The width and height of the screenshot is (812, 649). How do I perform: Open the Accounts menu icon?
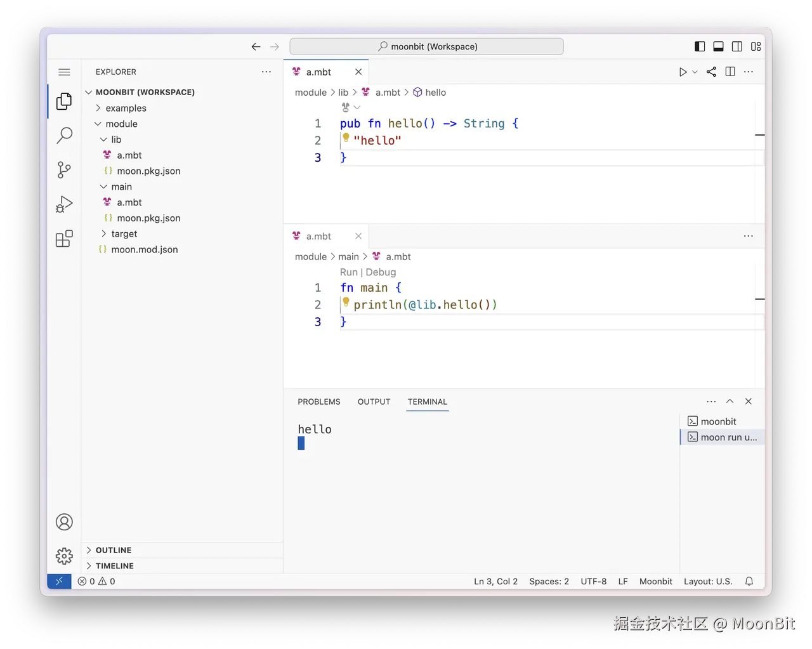click(x=64, y=522)
